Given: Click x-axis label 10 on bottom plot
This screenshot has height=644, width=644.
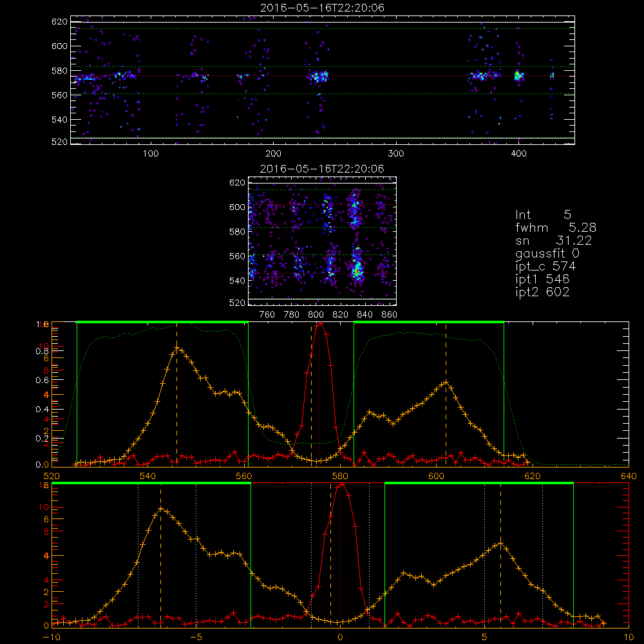Looking at the screenshot, I should [629, 638].
